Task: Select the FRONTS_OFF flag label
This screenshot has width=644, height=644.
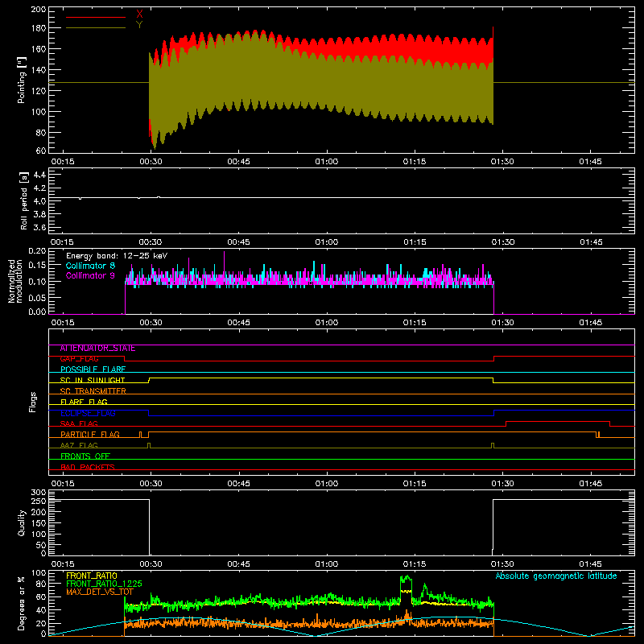Action: tap(85, 456)
